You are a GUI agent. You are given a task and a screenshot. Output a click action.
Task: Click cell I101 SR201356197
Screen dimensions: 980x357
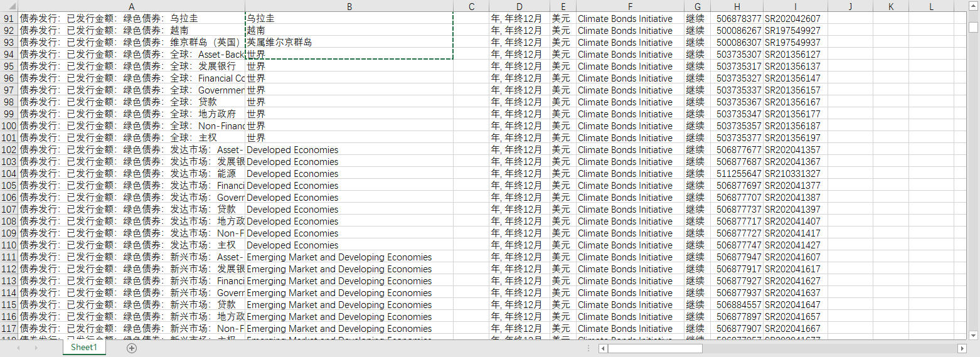point(795,138)
